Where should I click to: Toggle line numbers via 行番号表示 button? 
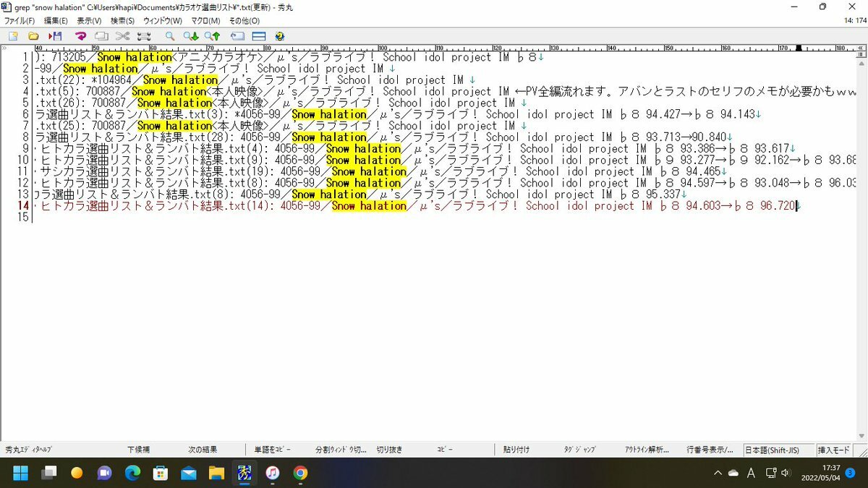[x=710, y=449]
